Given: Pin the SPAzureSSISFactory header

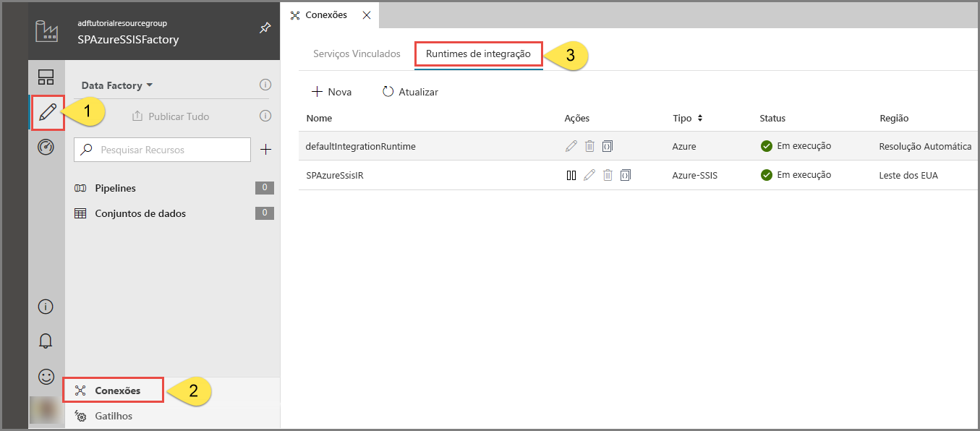Looking at the screenshot, I should point(265,28).
